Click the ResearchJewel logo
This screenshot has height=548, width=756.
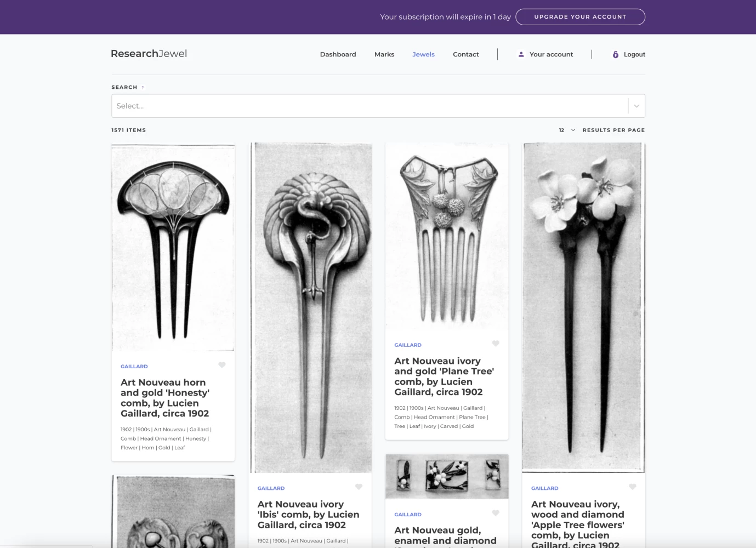pyautogui.click(x=149, y=54)
